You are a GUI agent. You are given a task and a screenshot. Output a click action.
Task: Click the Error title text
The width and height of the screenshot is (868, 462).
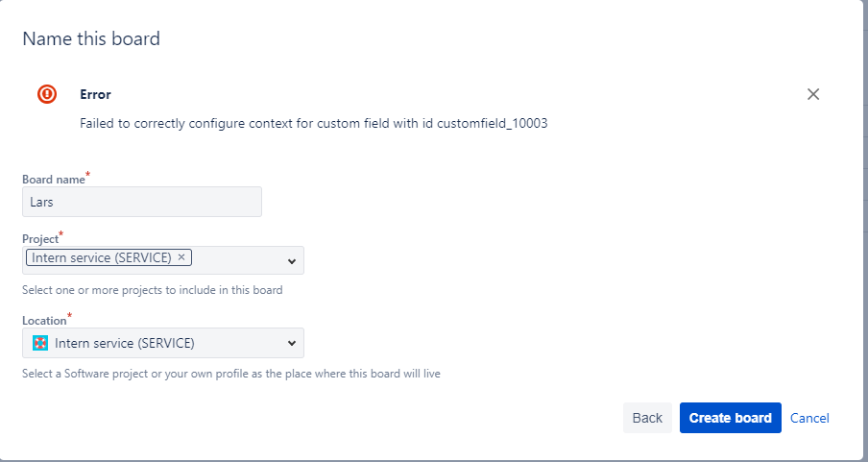pos(95,94)
